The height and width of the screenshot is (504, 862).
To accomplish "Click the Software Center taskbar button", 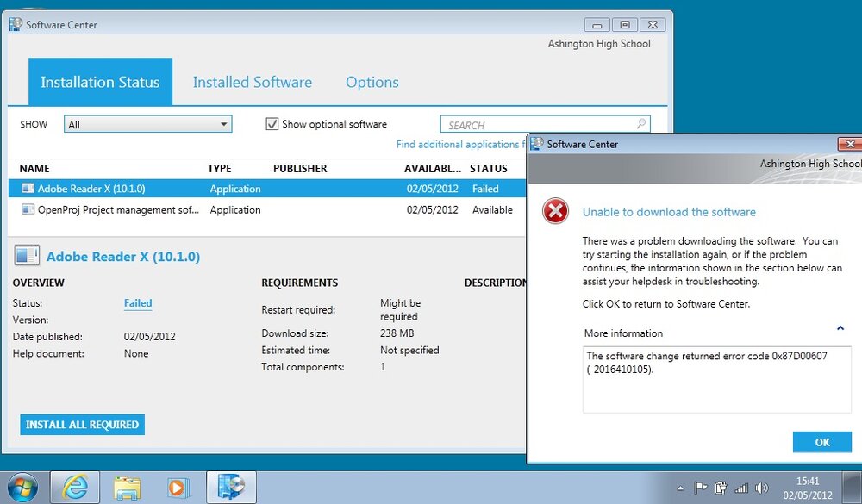I will tap(231, 488).
